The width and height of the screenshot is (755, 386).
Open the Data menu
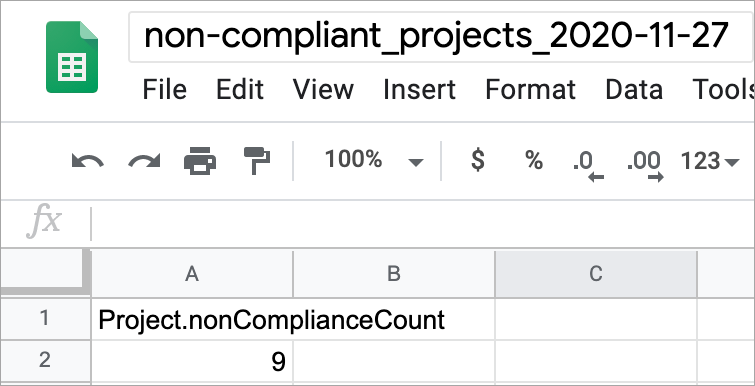[x=634, y=90]
